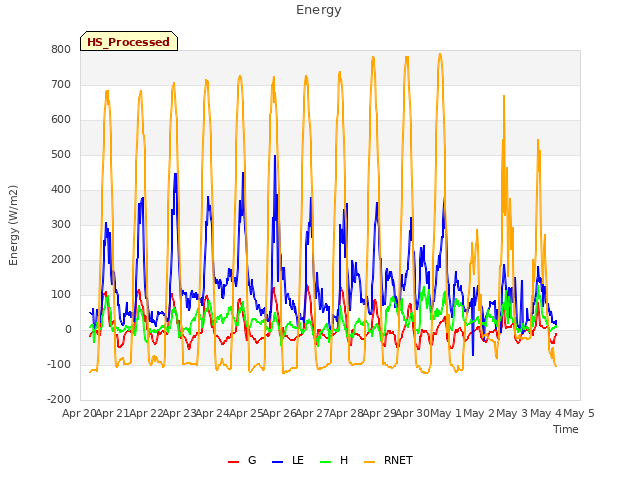Click the 400 y-axis tick label
Screen dimensions: 640x480
point(61,189)
